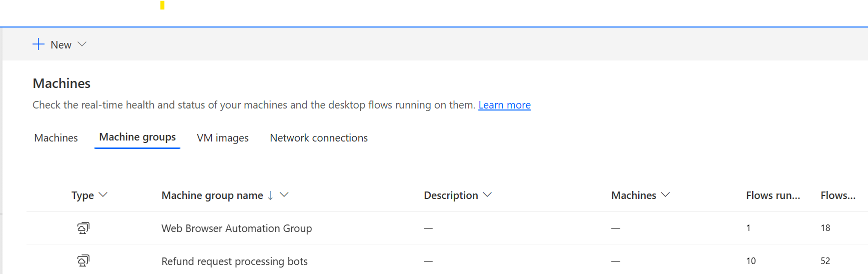
Task: Click the last Flows... column header
Action: (838, 195)
